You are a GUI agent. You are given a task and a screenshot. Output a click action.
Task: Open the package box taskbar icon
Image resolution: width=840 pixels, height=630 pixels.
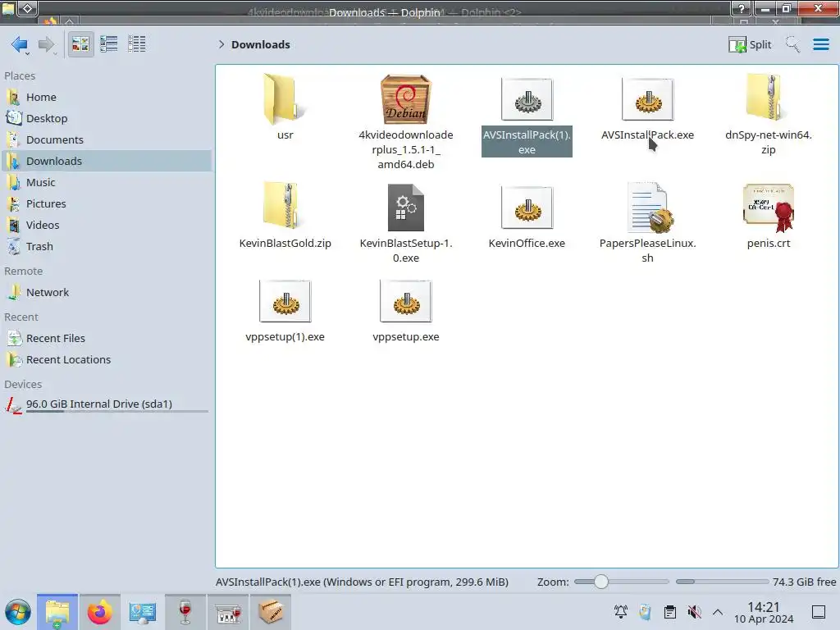coord(271,612)
